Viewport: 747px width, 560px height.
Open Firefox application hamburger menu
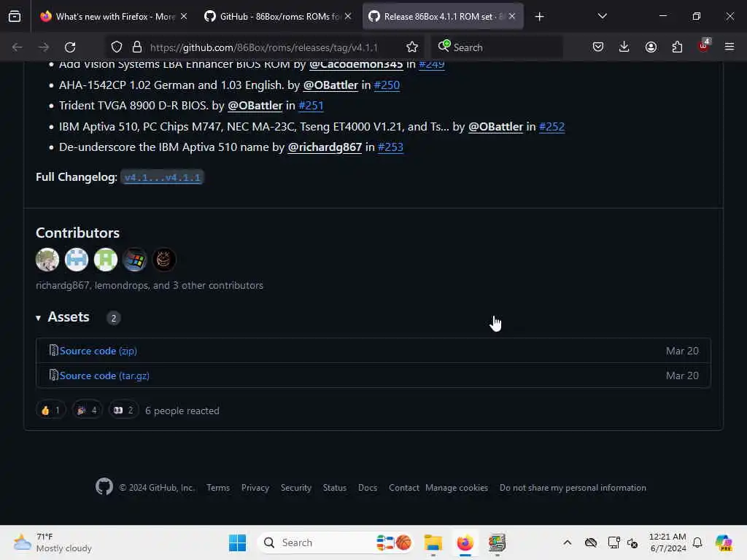(729, 47)
